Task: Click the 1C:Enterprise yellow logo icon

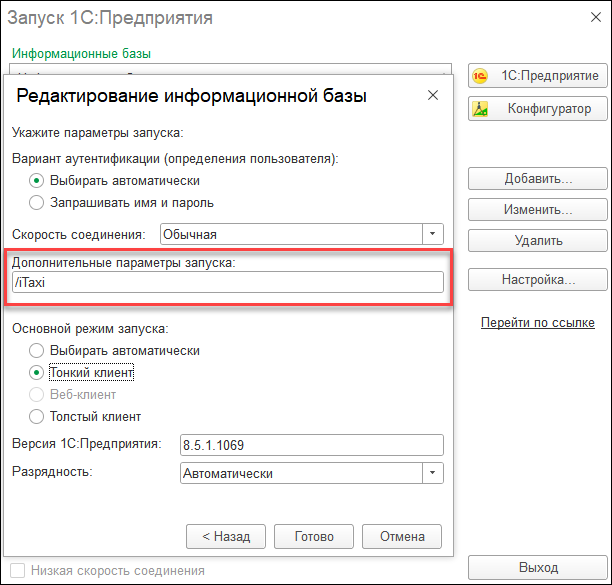Action: (480, 76)
